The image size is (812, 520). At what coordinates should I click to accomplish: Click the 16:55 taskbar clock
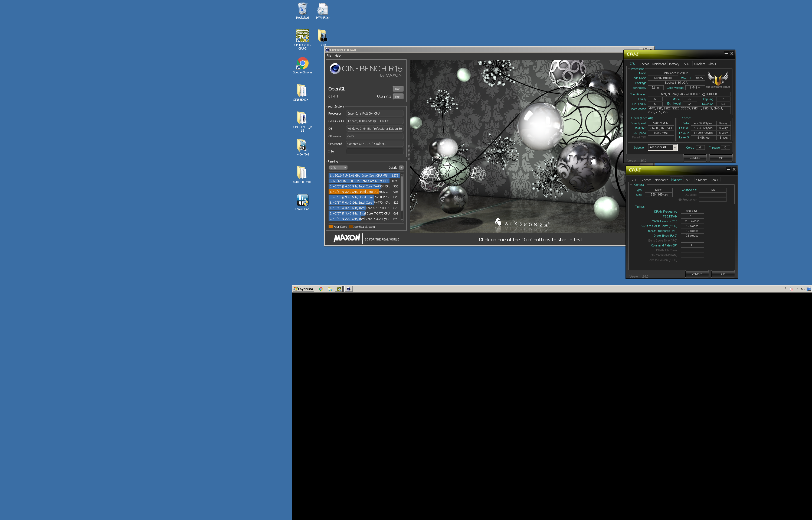801,289
